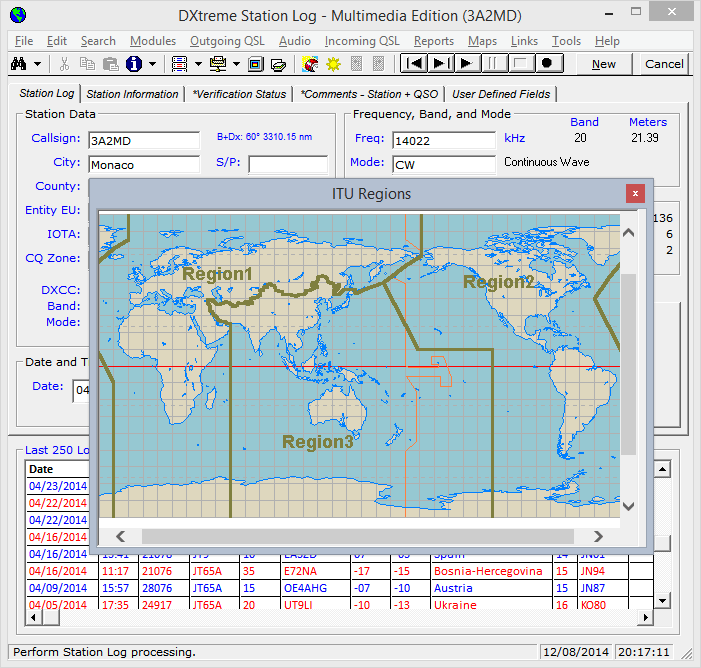Click log list scrollbar up arrow

pyautogui.click(x=662, y=469)
